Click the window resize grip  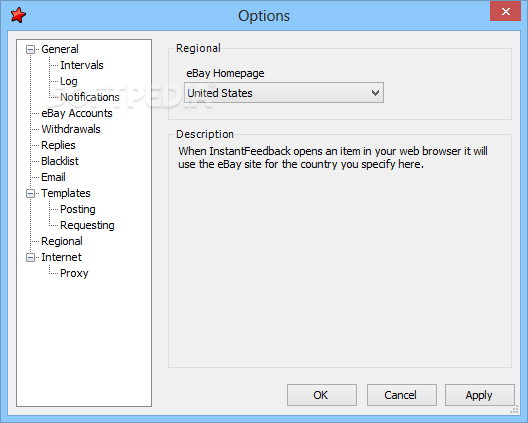(515, 410)
